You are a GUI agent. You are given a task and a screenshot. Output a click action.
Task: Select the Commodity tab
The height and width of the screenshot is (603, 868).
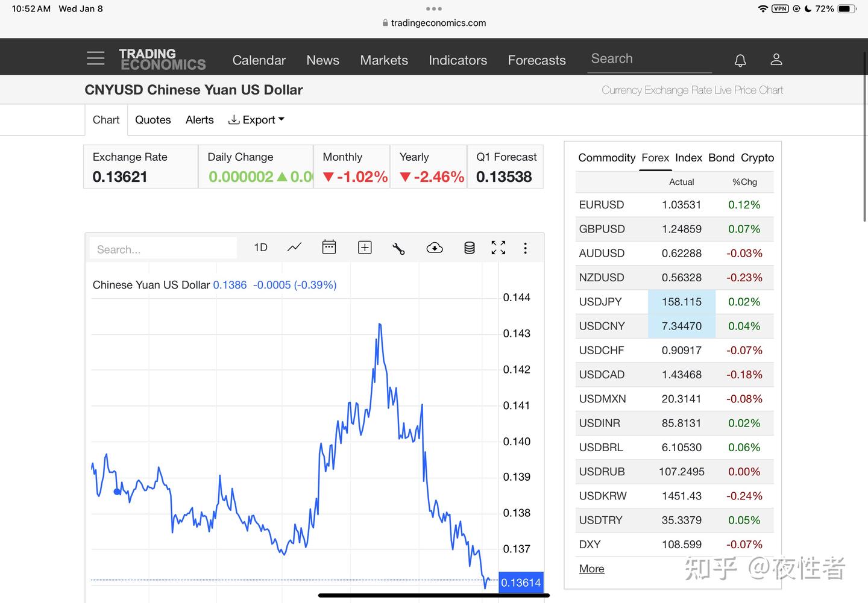(x=606, y=158)
